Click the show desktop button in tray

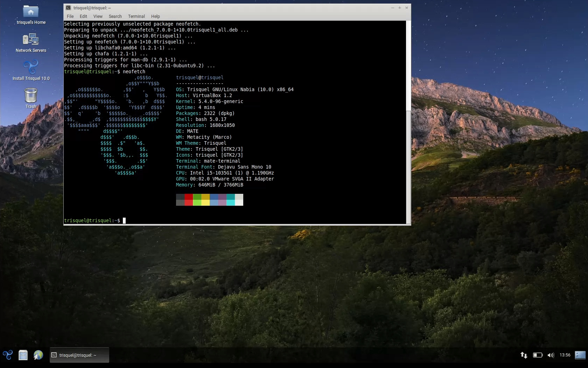pos(580,355)
